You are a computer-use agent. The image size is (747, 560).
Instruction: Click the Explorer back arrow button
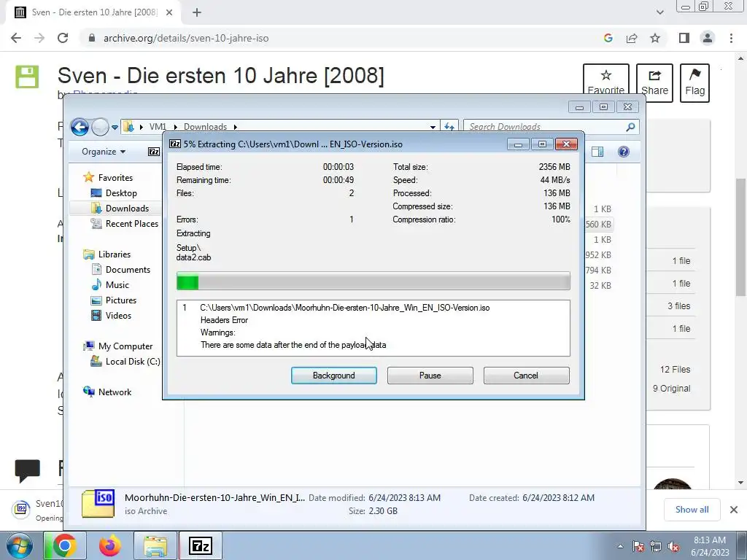[80, 127]
